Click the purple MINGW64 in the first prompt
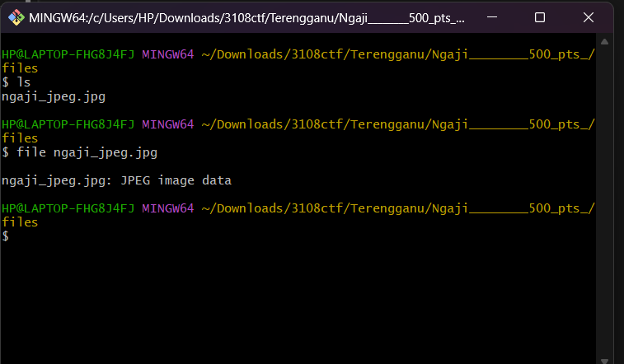Image resolution: width=624 pixels, height=364 pixels. [167, 54]
